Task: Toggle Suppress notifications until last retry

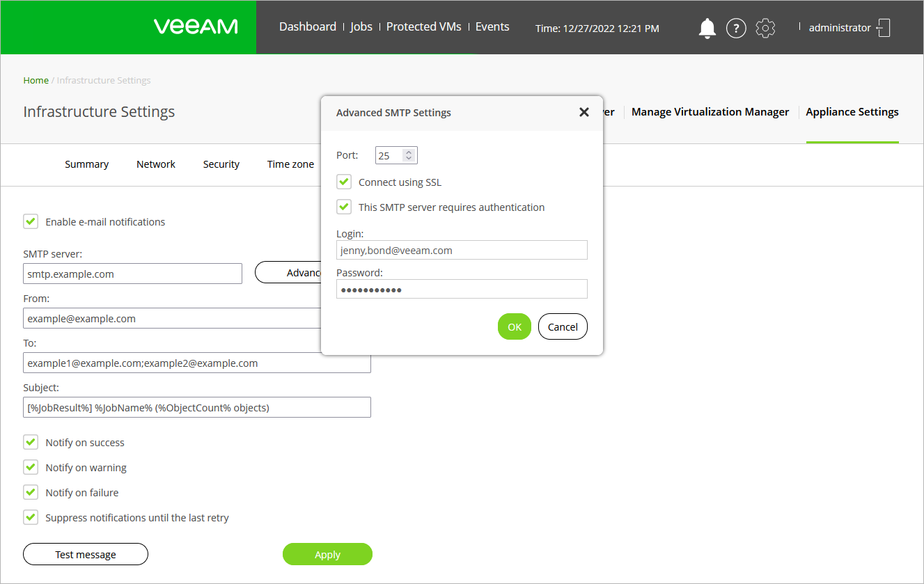Action: pyautogui.click(x=31, y=518)
